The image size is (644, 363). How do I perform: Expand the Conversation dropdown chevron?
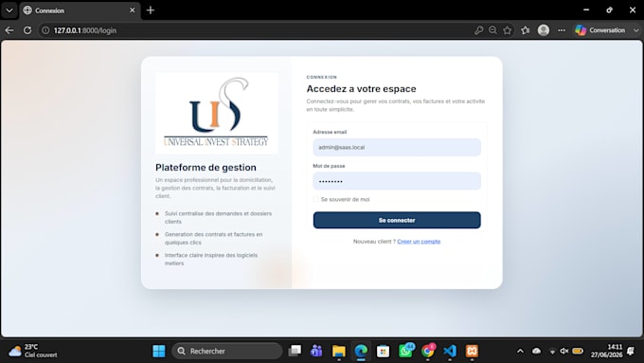click(635, 30)
